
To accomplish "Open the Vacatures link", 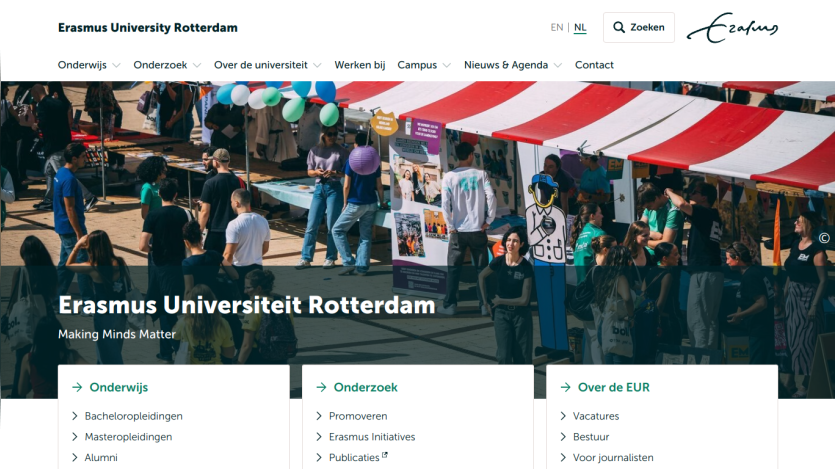I will click(x=596, y=416).
